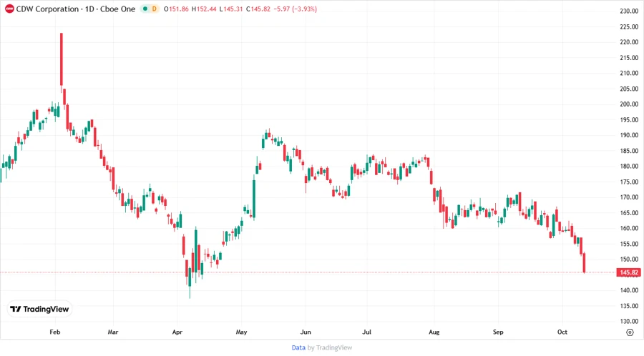Click the TradingView logo badge

pyautogui.click(x=39, y=309)
